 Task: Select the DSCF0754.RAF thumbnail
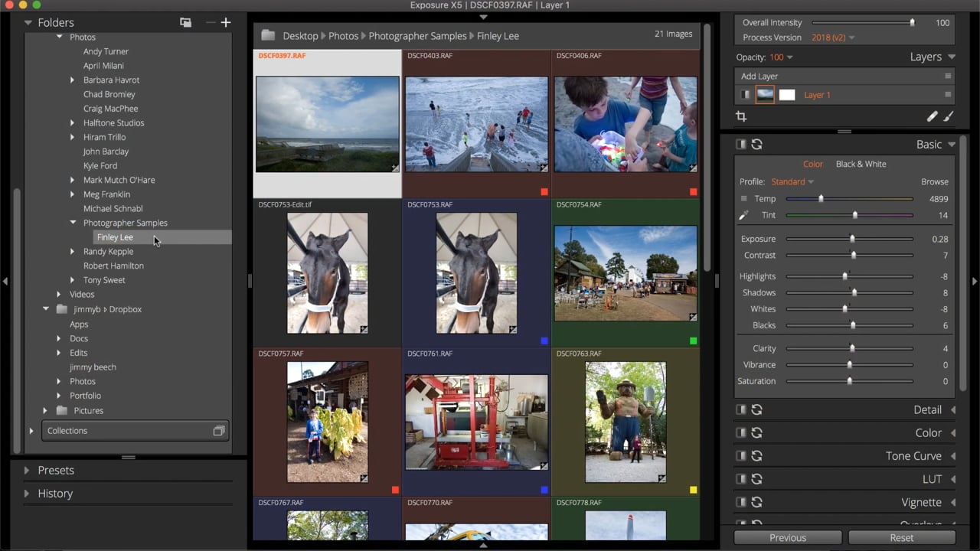click(626, 273)
